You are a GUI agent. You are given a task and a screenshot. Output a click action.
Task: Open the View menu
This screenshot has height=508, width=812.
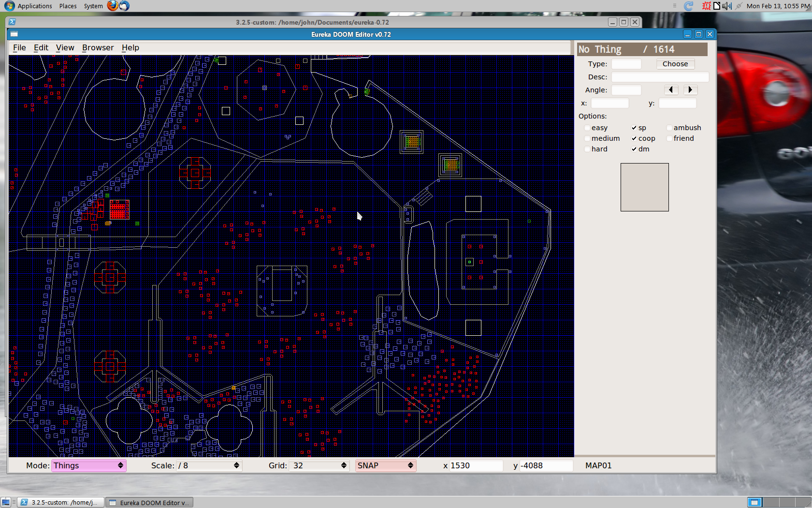65,47
